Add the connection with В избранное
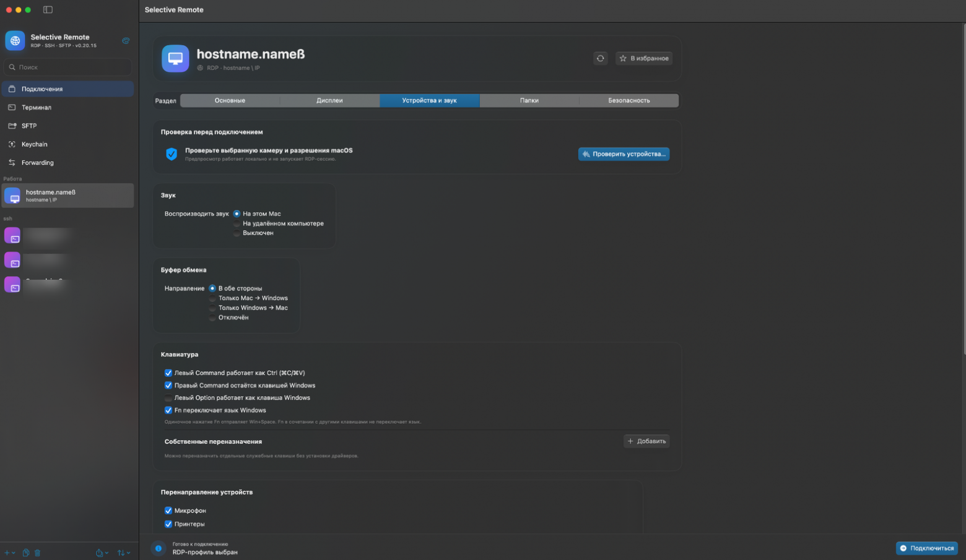This screenshot has height=560, width=966. (x=644, y=58)
